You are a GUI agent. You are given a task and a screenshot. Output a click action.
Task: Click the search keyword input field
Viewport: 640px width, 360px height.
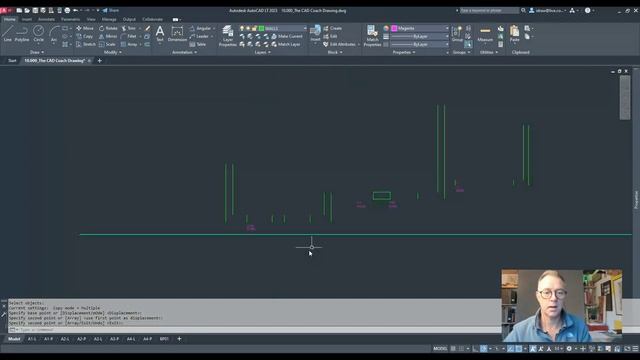tap(489, 10)
